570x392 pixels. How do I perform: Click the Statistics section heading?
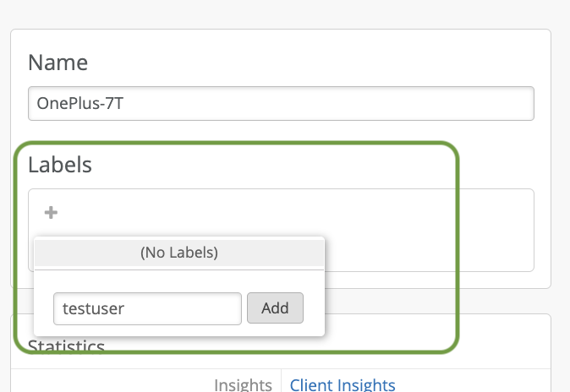66,346
